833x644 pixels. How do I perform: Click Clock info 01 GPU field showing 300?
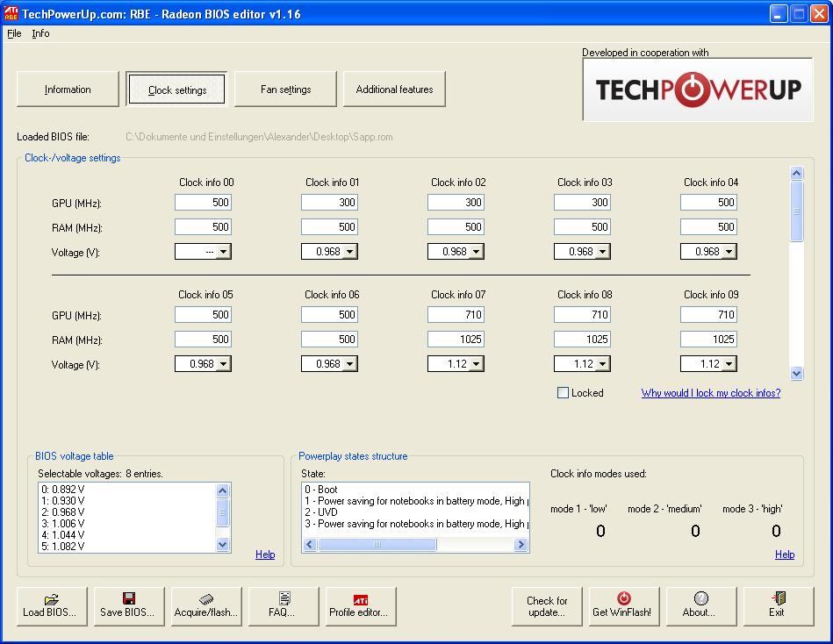click(x=329, y=203)
